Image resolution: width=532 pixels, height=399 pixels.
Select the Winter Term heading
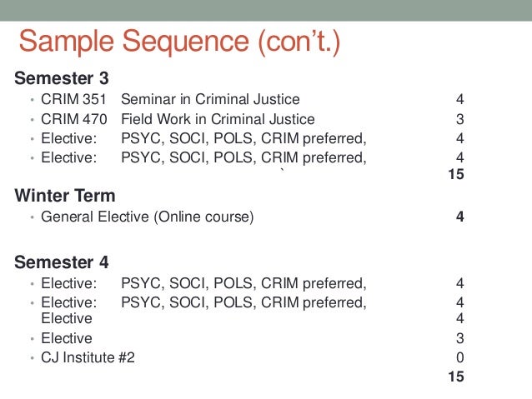(65, 196)
